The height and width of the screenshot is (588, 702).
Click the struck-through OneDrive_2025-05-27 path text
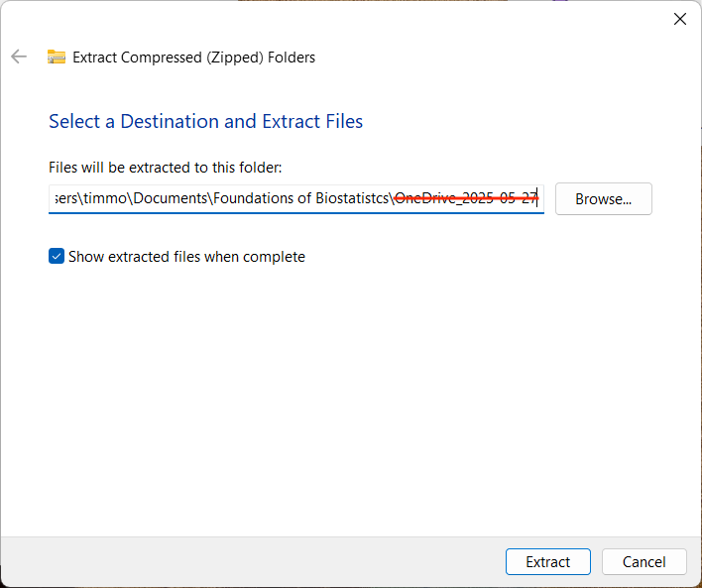pyautogui.click(x=464, y=198)
